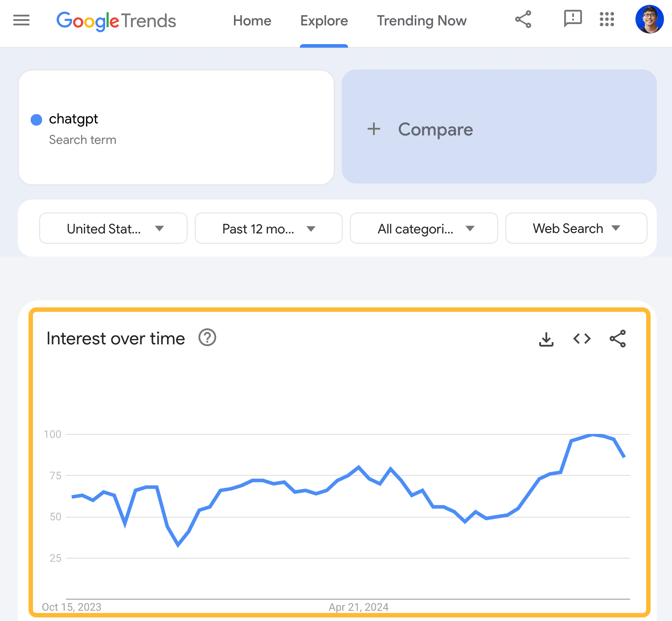Open the United States region dropdown
Screen dimensions: 672x621
113,228
